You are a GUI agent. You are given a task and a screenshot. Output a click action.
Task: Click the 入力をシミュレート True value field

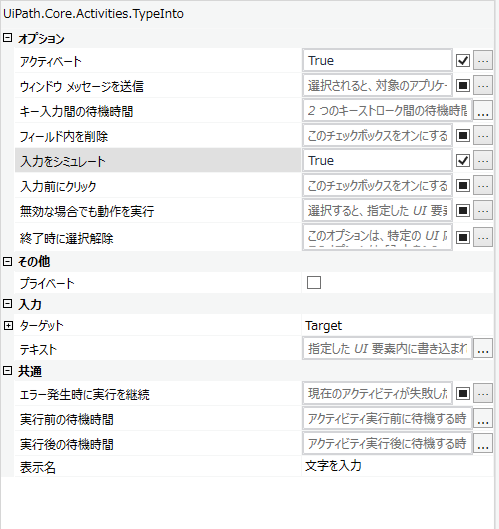coord(377,161)
